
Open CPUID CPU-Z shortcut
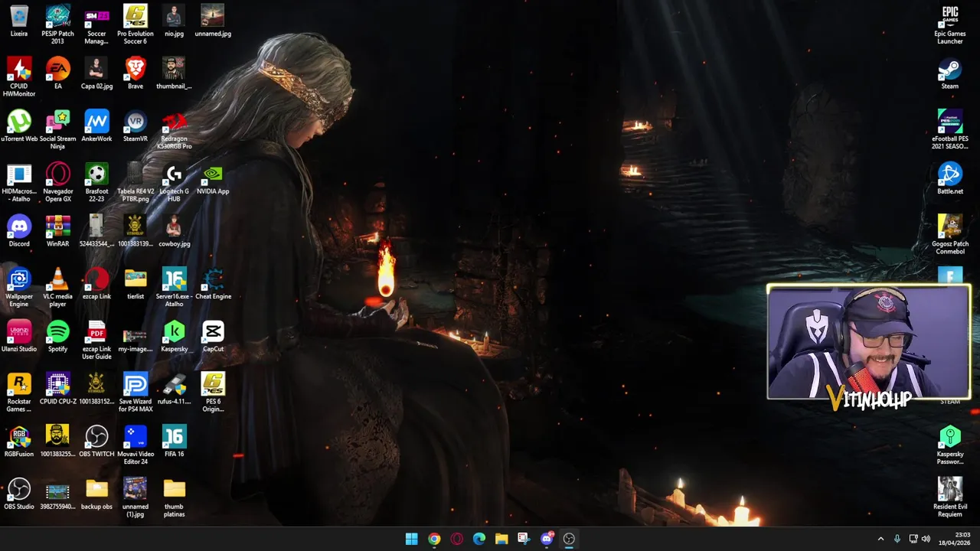click(57, 389)
